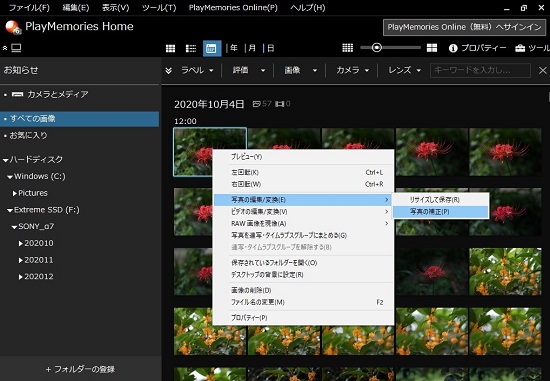Click the small thumbnails grid icon
550x381 pixels.
coord(347,48)
